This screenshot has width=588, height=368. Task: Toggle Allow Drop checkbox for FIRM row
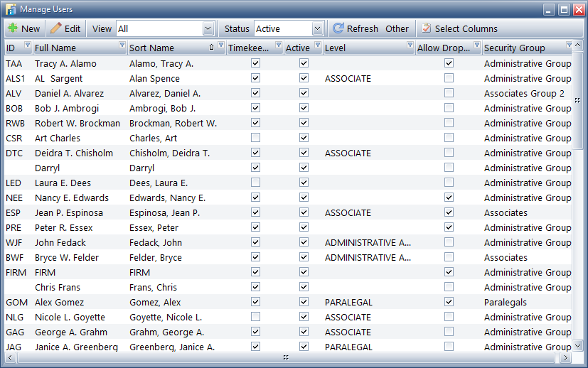pyautogui.click(x=449, y=272)
